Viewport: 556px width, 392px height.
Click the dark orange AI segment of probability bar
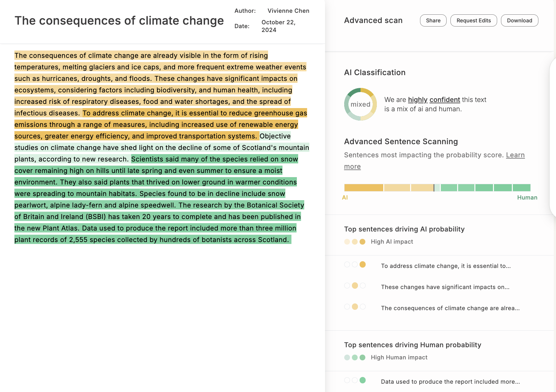363,188
